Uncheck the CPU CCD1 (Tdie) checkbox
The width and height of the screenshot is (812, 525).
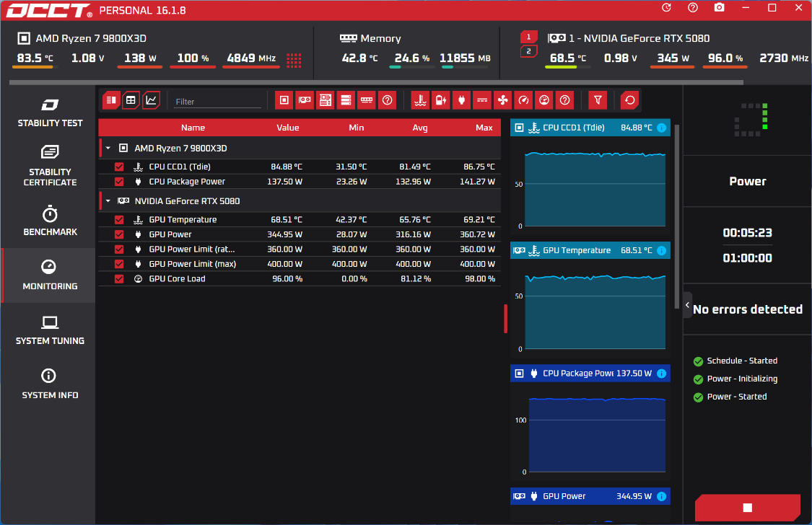point(119,167)
